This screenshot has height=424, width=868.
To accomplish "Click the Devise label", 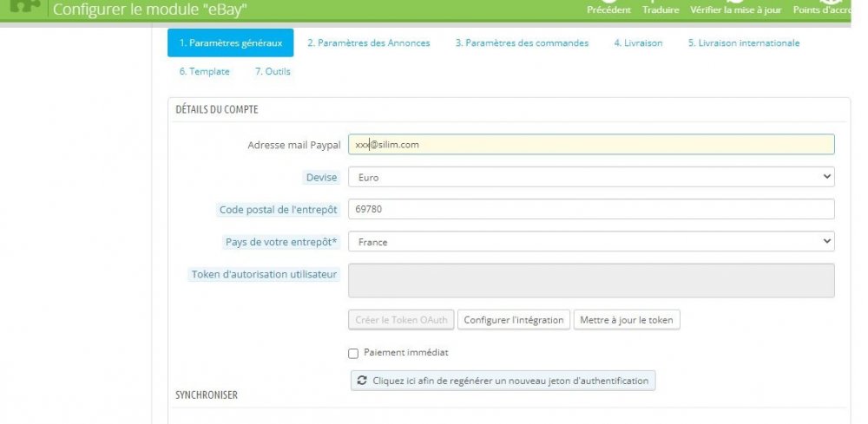I will [x=322, y=178].
